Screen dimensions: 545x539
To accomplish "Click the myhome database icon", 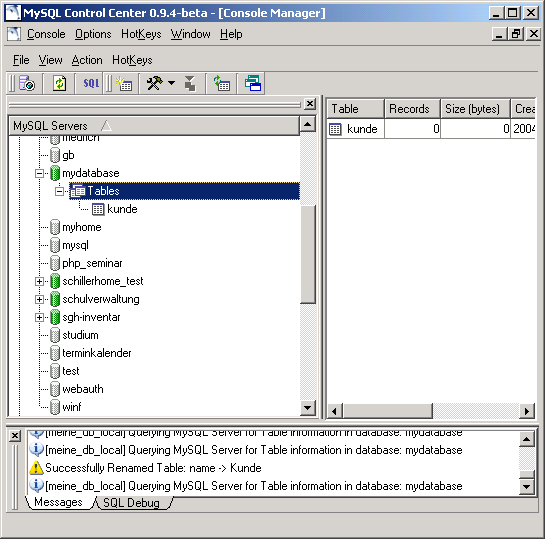I will point(55,227).
